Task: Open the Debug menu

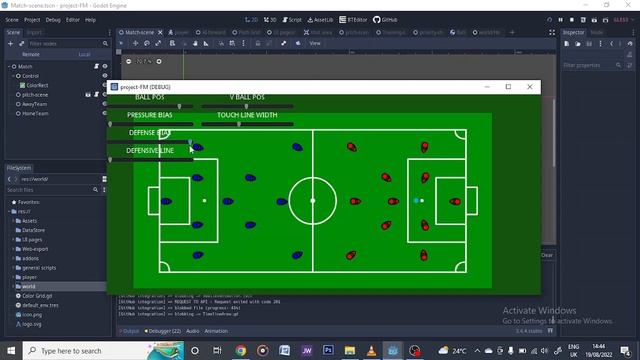Action: [53, 20]
